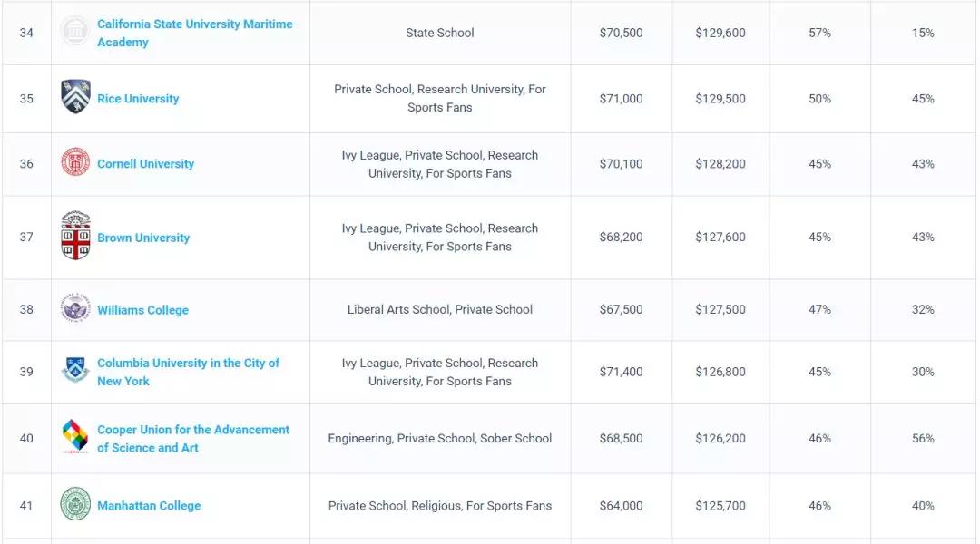This screenshot has width=980, height=544.
Task: Click the Cooper Union colorful cube logo
Action: [75, 436]
